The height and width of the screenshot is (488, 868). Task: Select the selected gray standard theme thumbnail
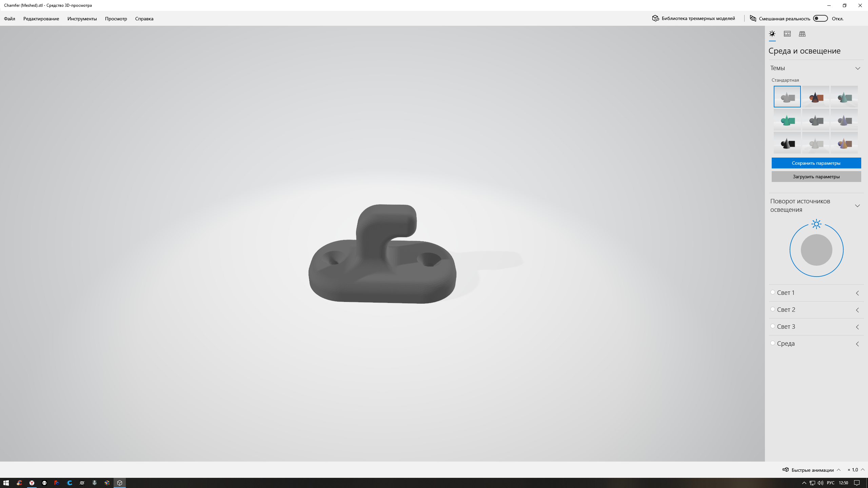click(787, 97)
